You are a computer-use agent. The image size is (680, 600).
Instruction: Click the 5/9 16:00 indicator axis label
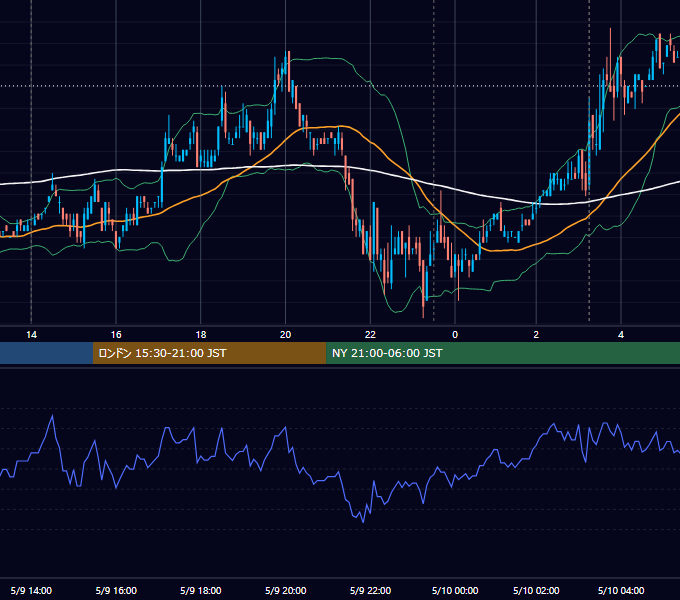pos(116,590)
